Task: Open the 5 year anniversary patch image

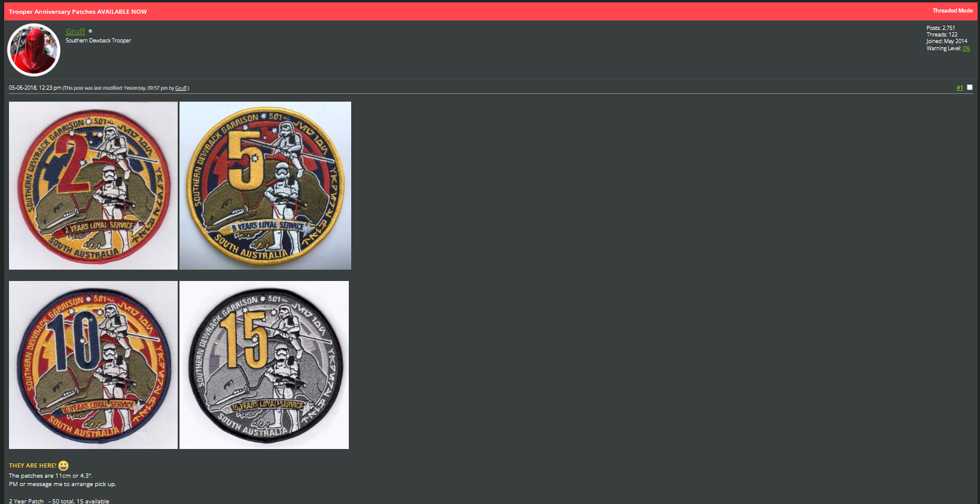Action: (265, 185)
